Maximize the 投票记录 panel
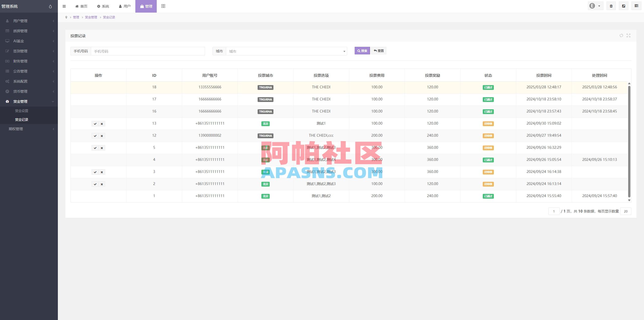The image size is (644, 320). 628,36
